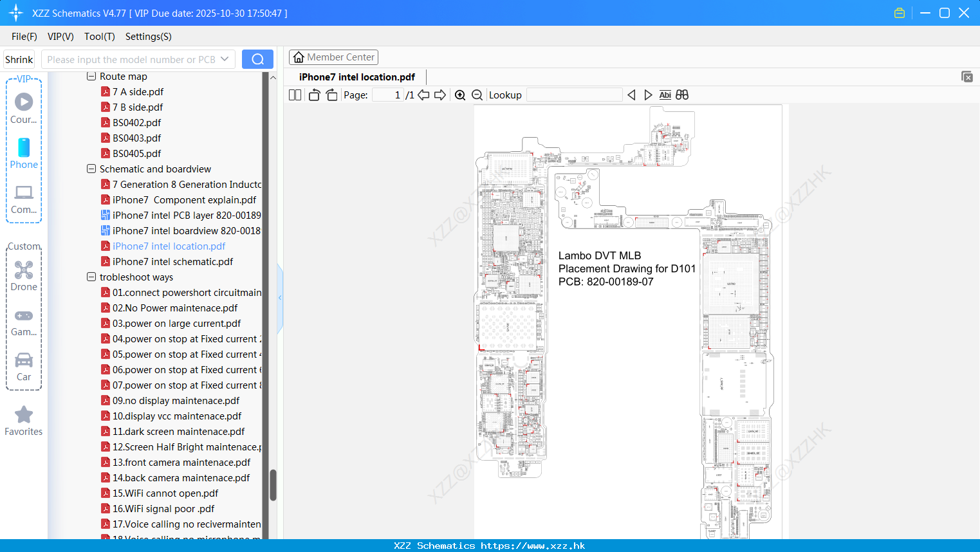The image size is (980, 552).
Task: Zoom in on the PDF
Action: [x=460, y=95]
